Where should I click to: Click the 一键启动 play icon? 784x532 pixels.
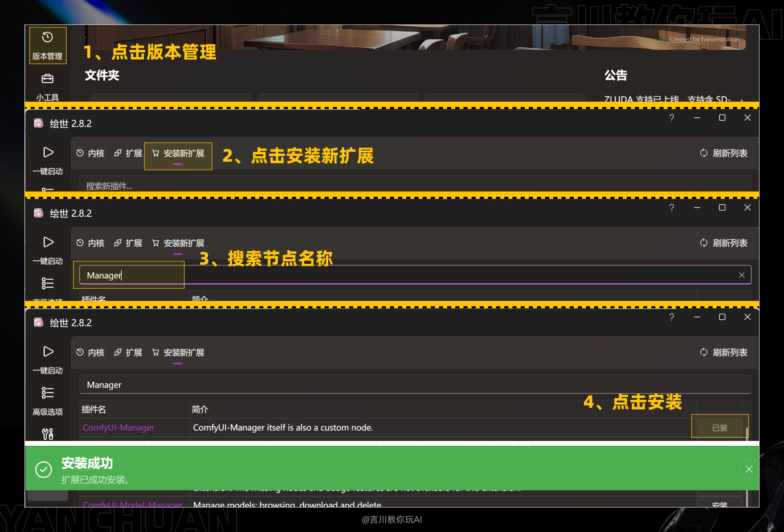(x=48, y=352)
